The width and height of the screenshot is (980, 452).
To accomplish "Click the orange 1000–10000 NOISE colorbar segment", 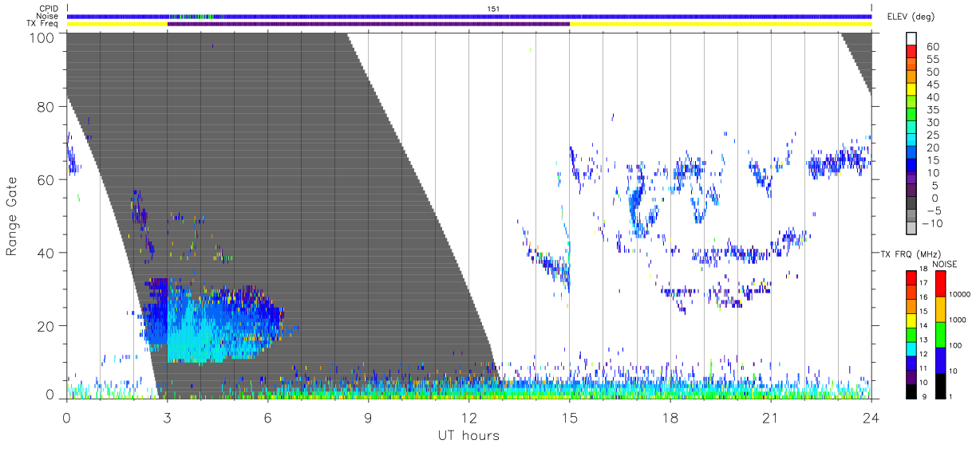I will click(x=941, y=309).
